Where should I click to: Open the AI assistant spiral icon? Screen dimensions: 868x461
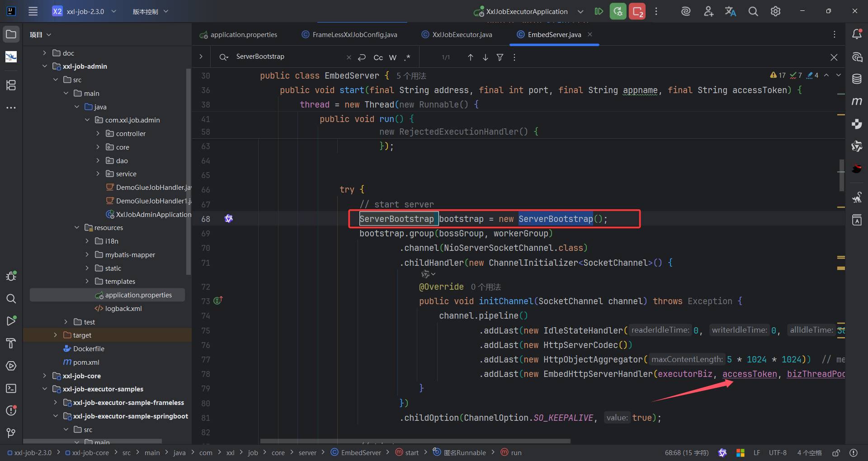(x=686, y=11)
